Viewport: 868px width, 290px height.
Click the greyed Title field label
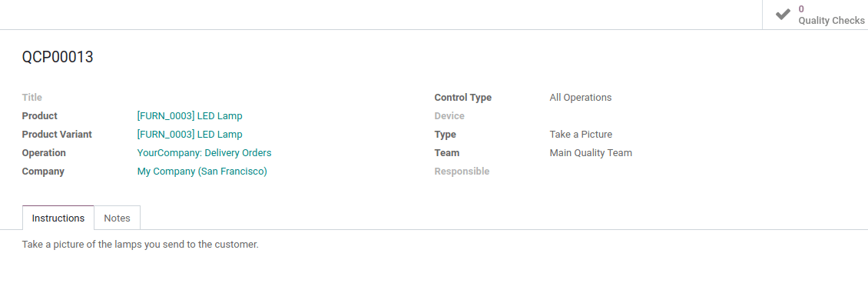click(x=32, y=98)
